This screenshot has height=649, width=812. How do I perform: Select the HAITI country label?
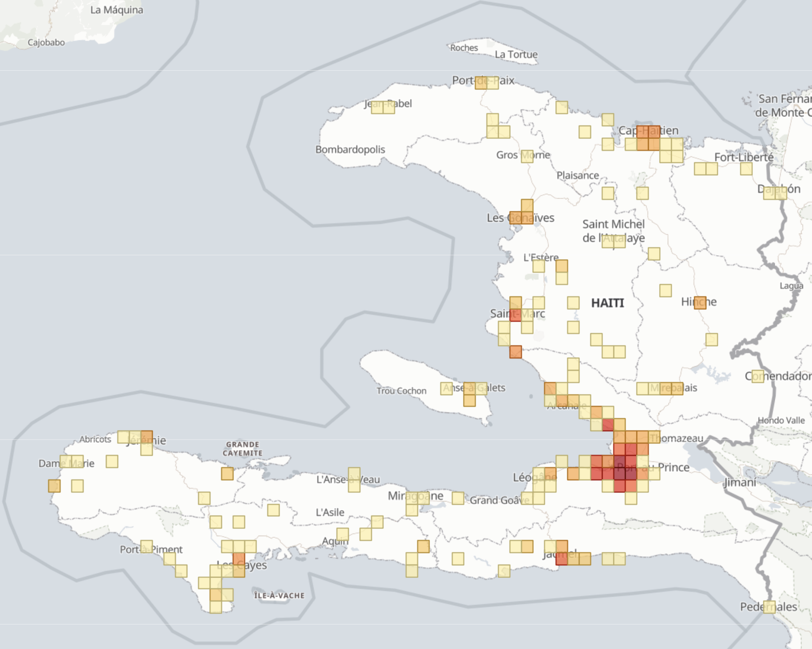tap(607, 303)
